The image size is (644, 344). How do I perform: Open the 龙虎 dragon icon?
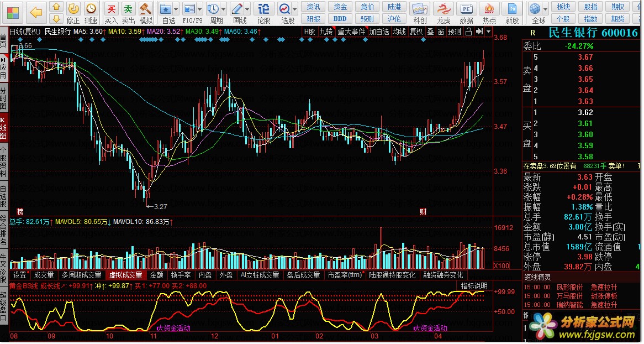[x=444, y=9]
